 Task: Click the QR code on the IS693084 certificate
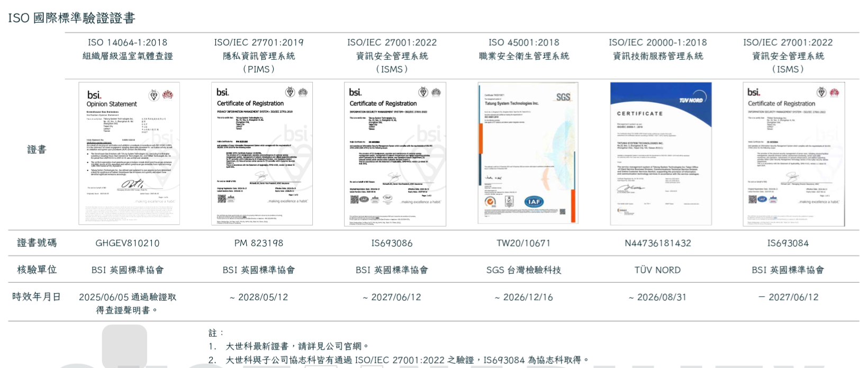point(752,199)
